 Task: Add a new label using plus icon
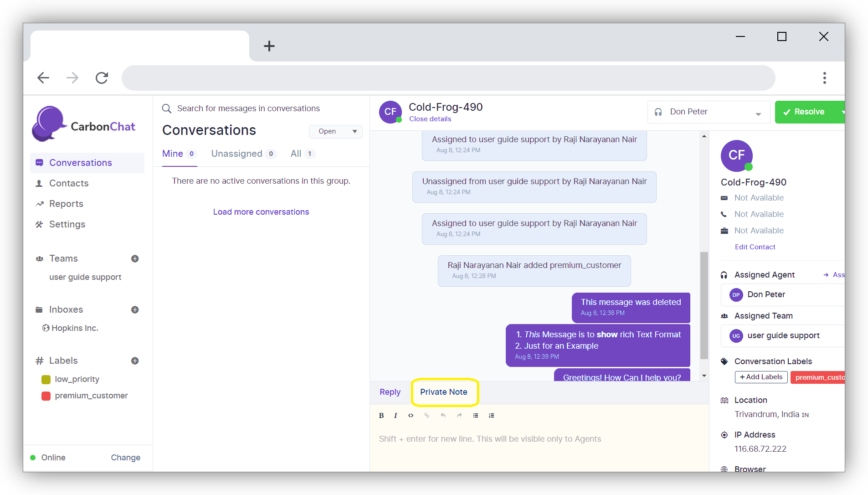click(135, 361)
